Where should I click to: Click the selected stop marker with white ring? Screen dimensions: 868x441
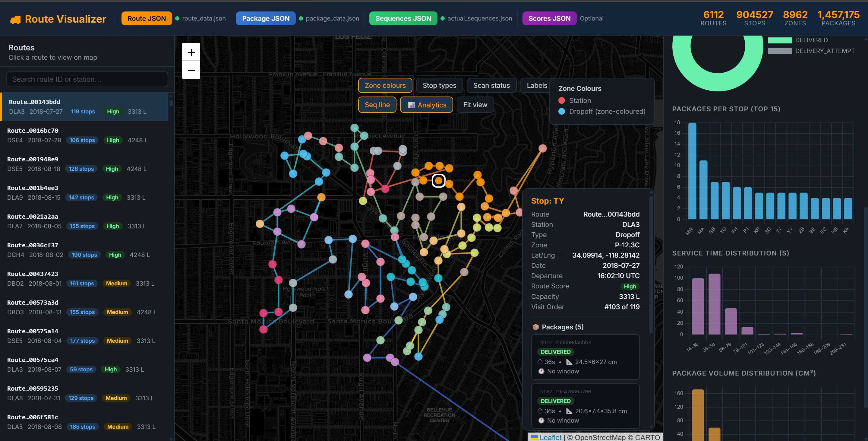point(438,181)
